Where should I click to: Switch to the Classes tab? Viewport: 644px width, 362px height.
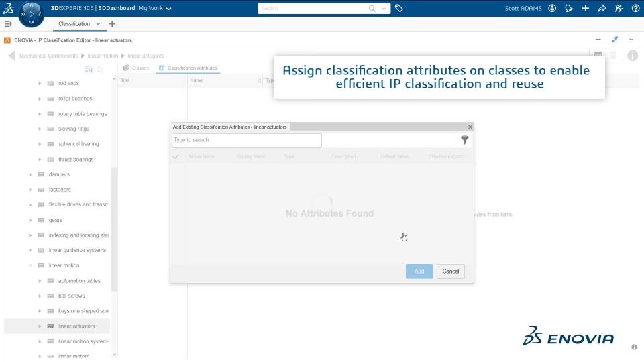point(136,68)
